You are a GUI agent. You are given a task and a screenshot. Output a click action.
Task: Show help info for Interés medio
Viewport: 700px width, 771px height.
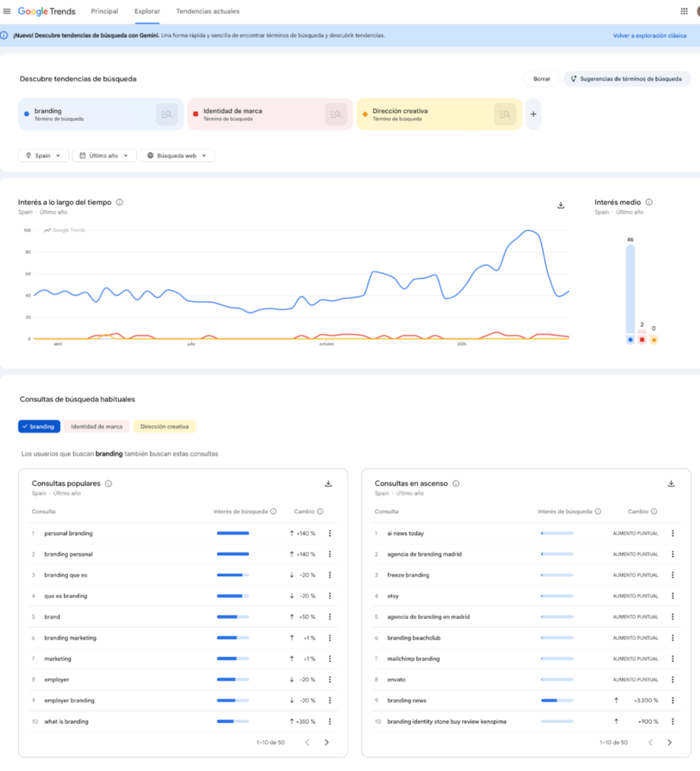[x=649, y=203]
